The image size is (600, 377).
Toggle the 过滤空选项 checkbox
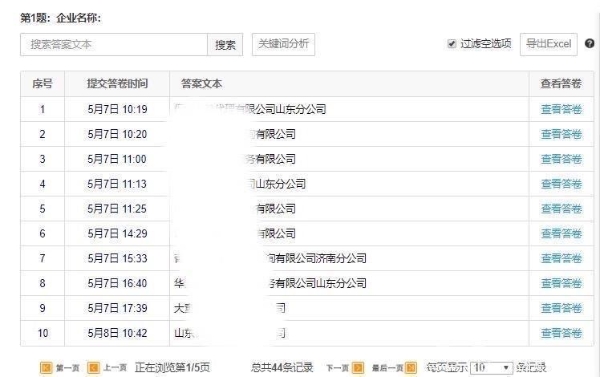(452, 44)
